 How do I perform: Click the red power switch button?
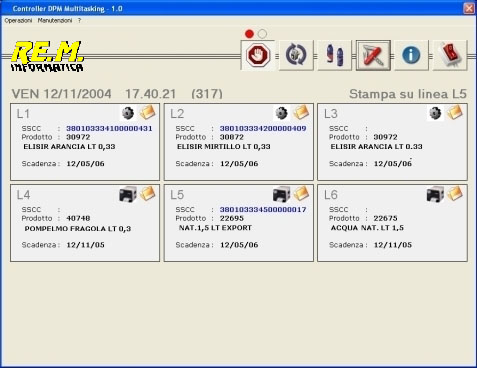pos(450,55)
